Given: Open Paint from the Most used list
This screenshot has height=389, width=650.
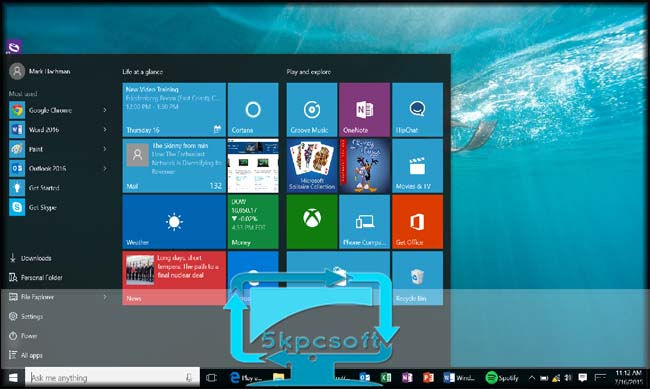Looking at the screenshot, I should coord(58,149).
